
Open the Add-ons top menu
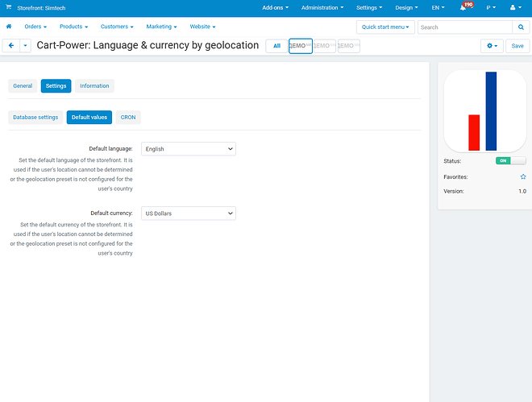click(x=275, y=7)
